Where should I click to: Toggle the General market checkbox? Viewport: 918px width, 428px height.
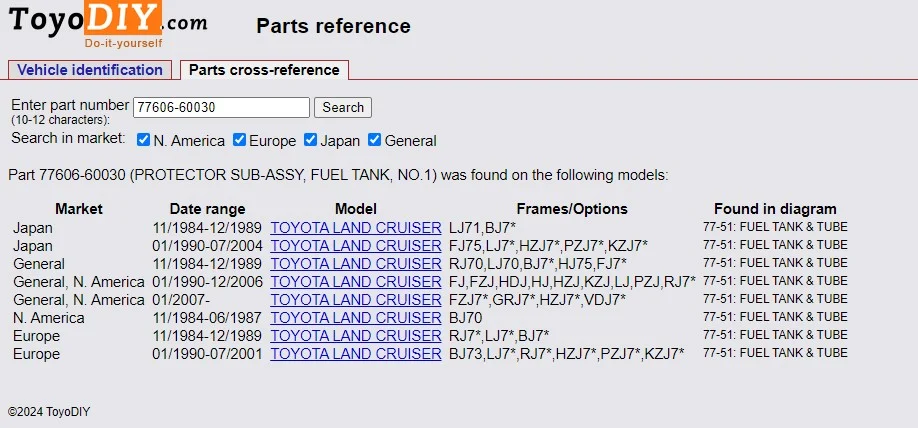coord(375,140)
